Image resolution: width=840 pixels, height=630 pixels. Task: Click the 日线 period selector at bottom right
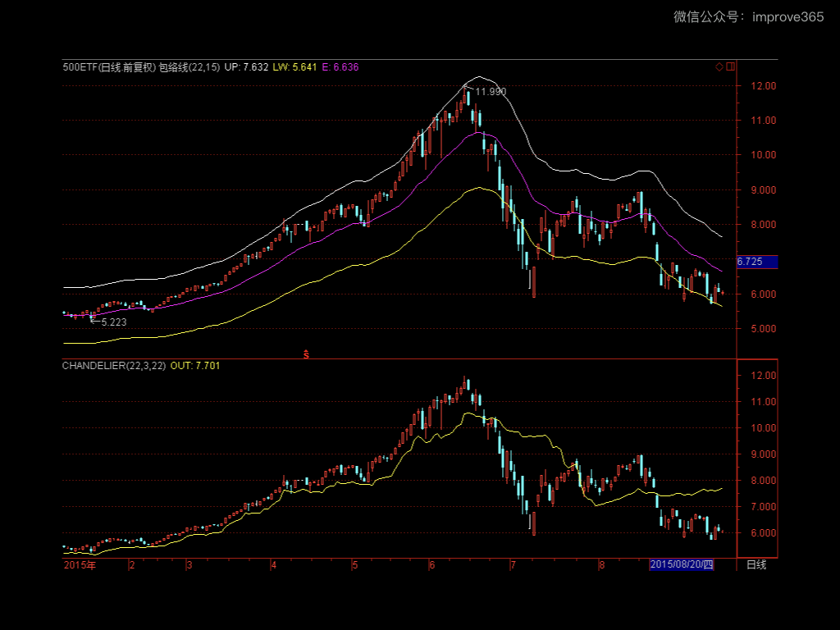coord(756,565)
